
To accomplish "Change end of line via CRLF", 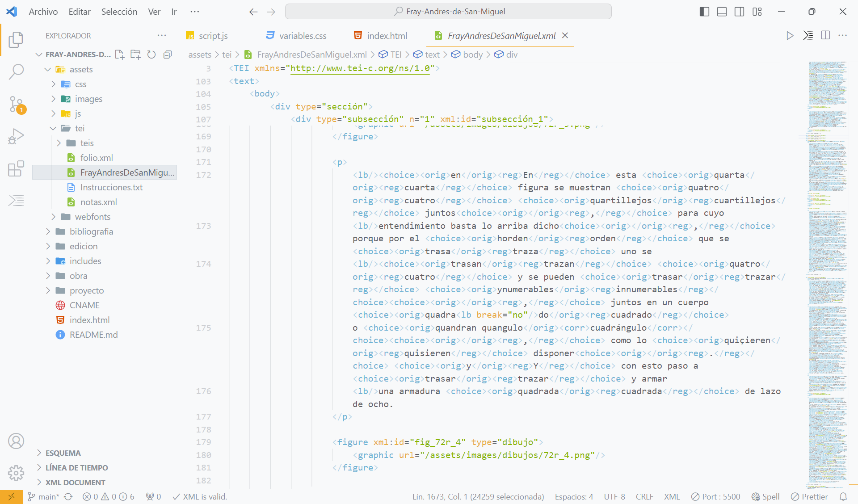I will [x=644, y=497].
